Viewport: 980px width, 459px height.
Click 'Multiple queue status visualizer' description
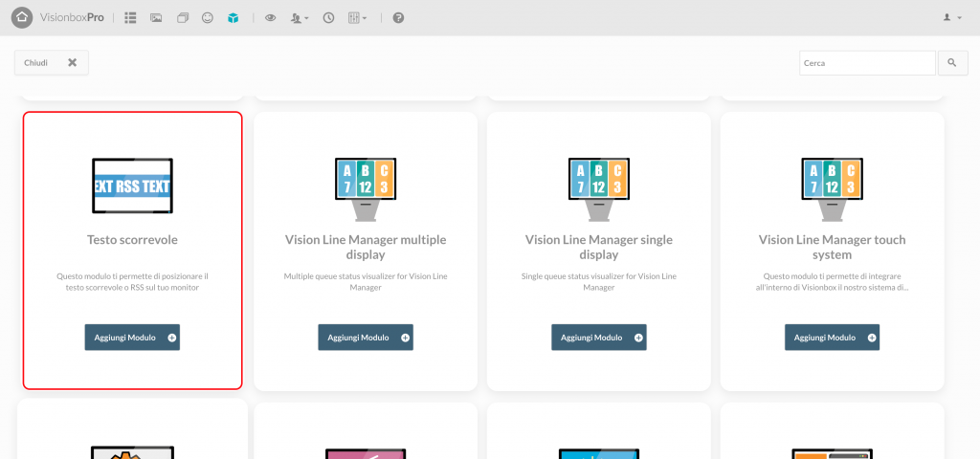coord(366,282)
